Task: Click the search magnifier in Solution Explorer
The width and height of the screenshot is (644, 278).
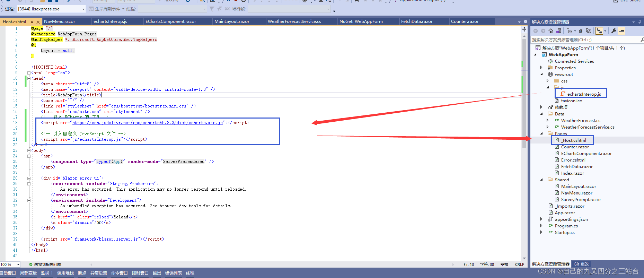Action: click(642, 40)
